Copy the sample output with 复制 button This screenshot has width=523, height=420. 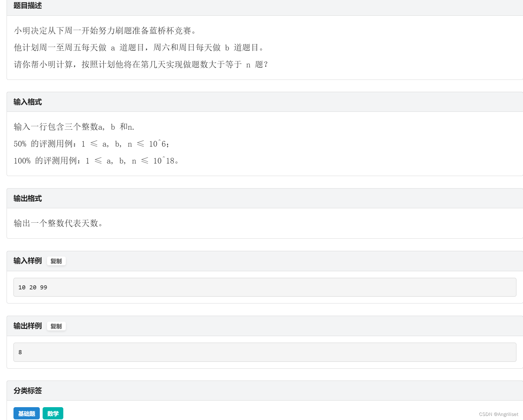[x=56, y=326]
